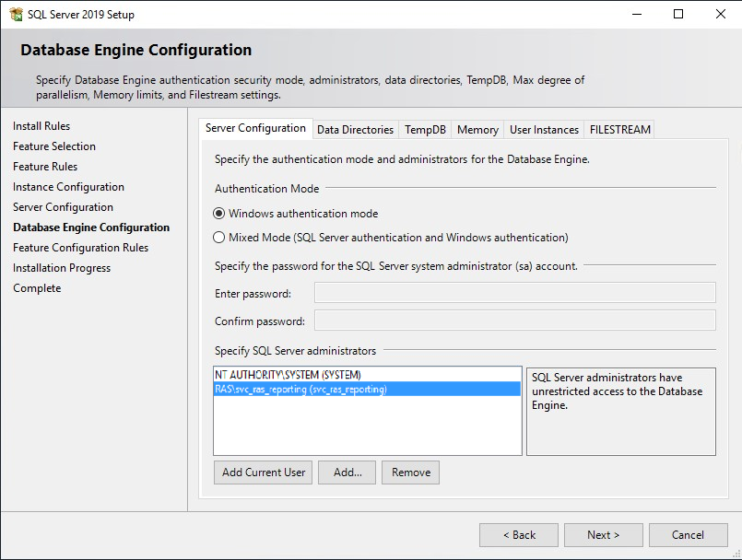742x560 pixels.
Task: Click the Add Current User button
Action: coord(264,472)
